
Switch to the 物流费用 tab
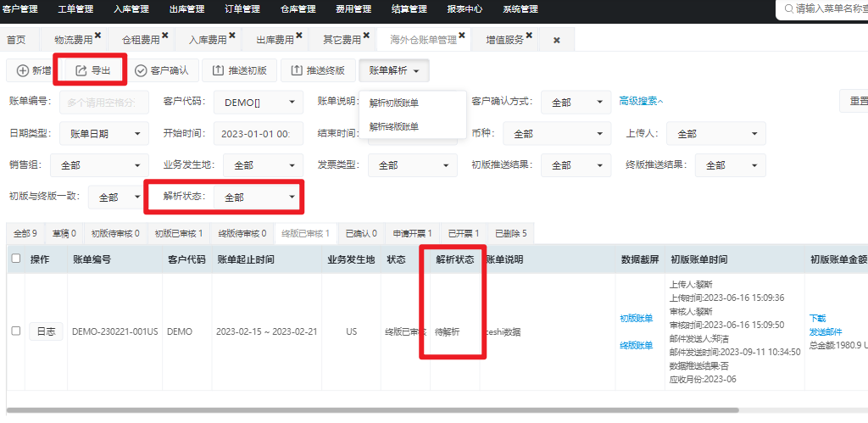(73, 40)
